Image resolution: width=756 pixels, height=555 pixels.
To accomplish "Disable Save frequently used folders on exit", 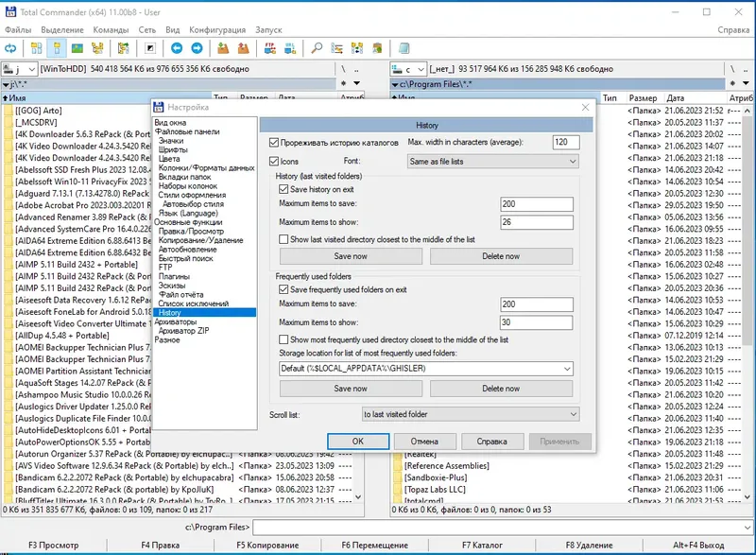I will point(284,289).
